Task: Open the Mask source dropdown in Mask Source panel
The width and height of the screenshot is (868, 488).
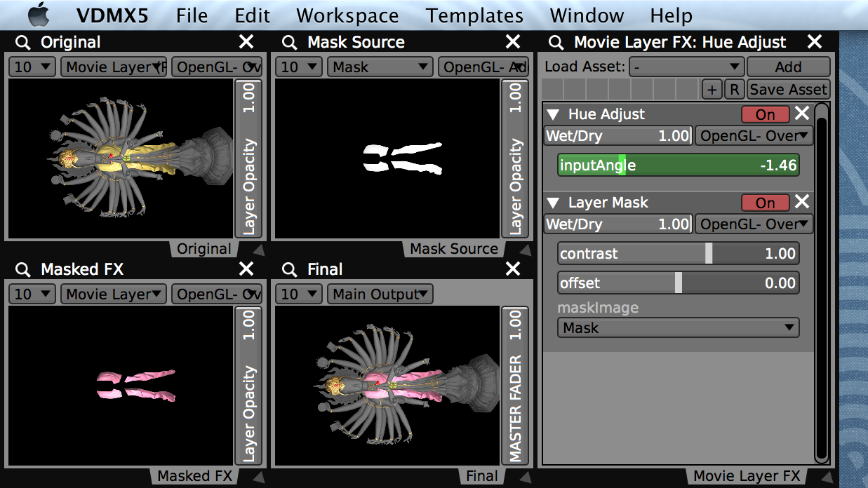Action: tap(380, 67)
